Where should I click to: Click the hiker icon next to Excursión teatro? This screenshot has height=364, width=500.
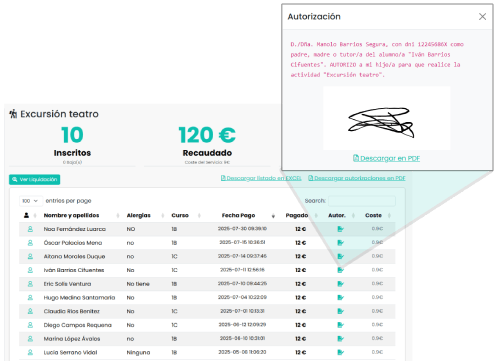pyautogui.click(x=13, y=114)
